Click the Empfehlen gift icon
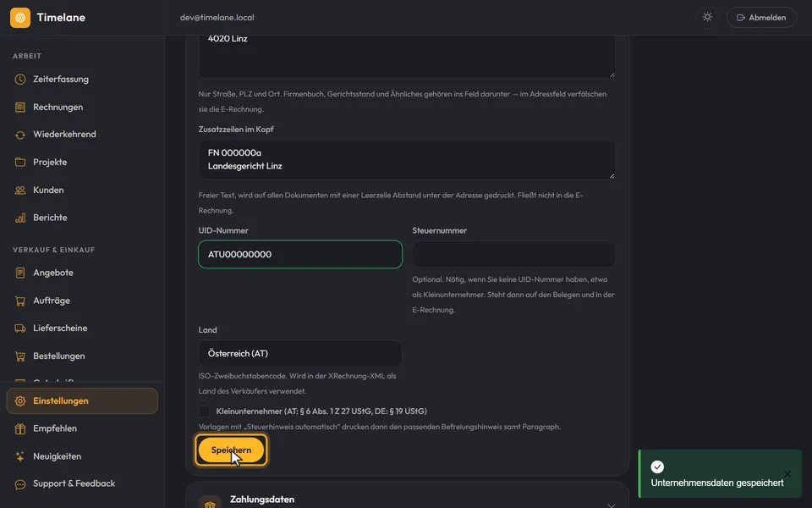This screenshot has height=508, width=812. pos(20,428)
